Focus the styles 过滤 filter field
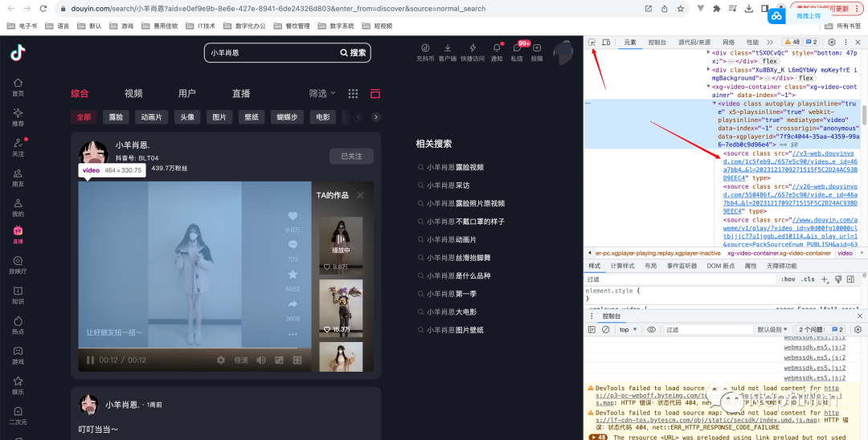The height and width of the screenshot is (440, 868). tap(681, 279)
